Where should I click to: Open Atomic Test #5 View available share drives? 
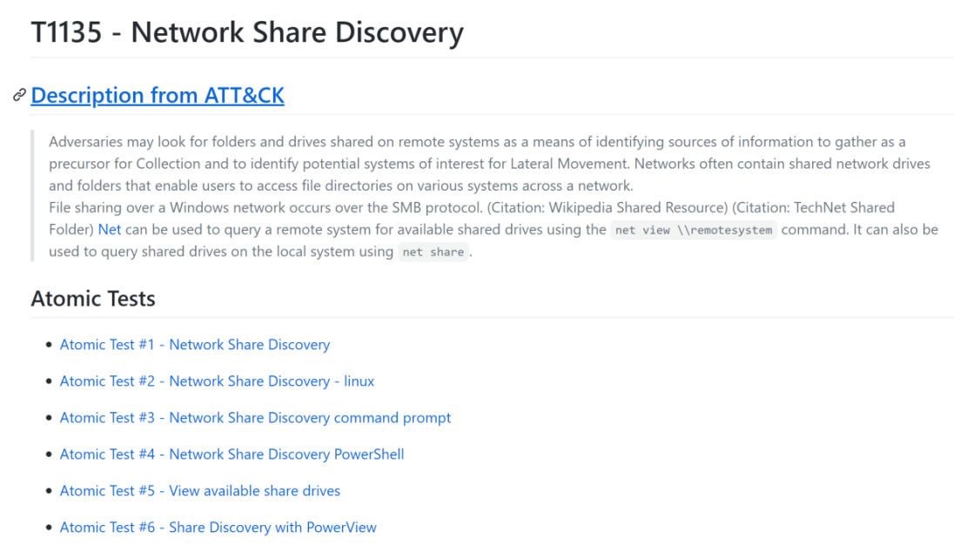point(200,491)
